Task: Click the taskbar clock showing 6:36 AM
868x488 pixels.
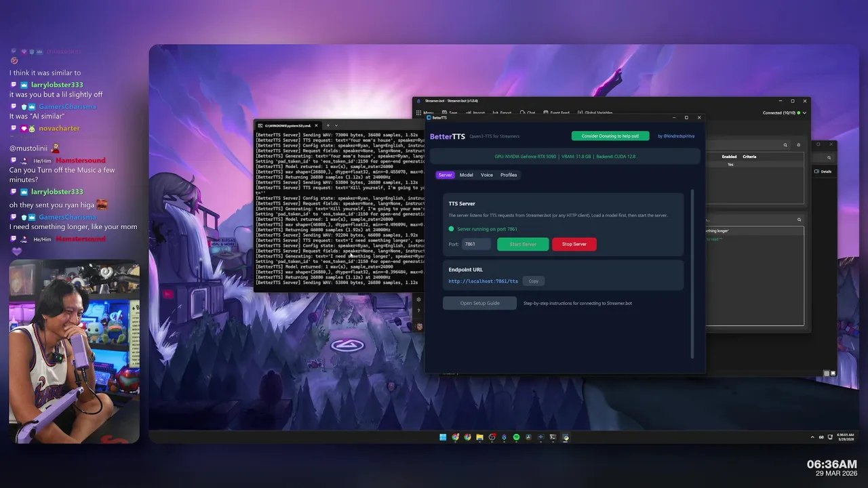Action: coord(845,437)
